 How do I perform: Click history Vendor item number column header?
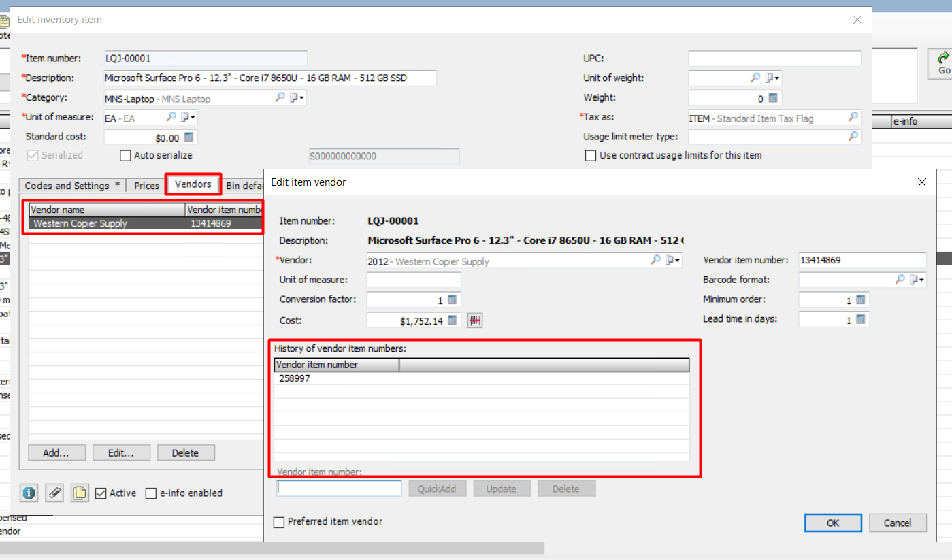pyautogui.click(x=337, y=365)
